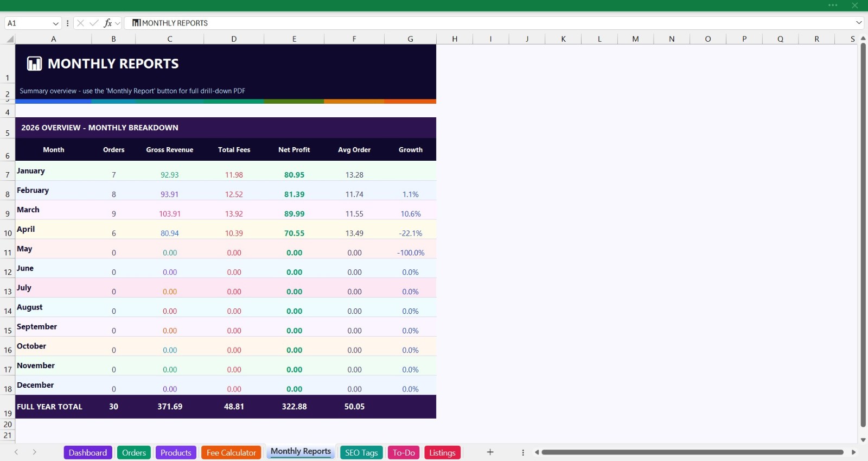Go to next sheet tab arrow
The image size is (868, 461).
tap(34, 452)
